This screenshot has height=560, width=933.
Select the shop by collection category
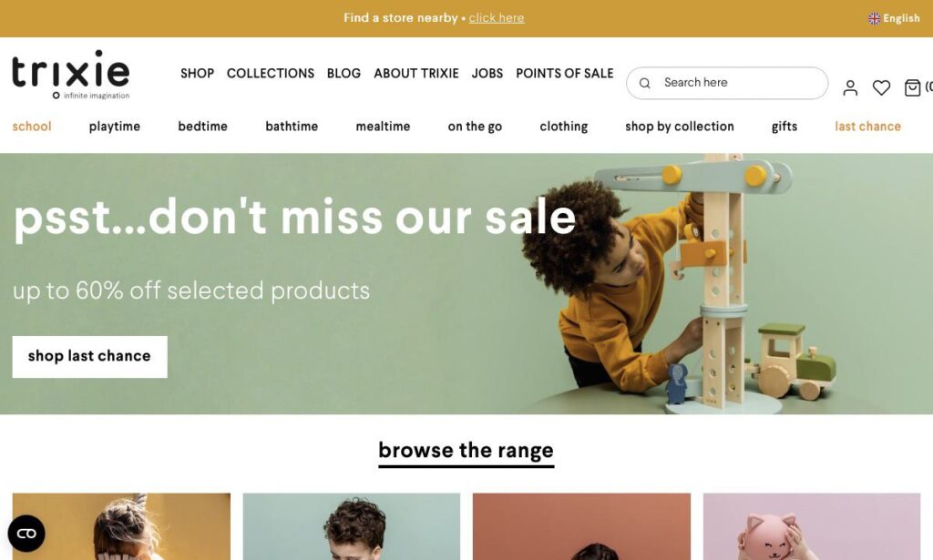679,126
